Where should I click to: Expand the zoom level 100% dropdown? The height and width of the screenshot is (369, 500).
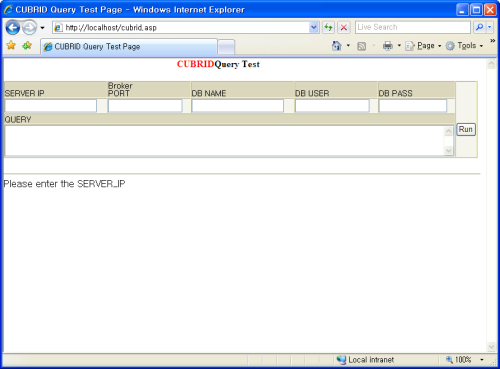point(482,360)
